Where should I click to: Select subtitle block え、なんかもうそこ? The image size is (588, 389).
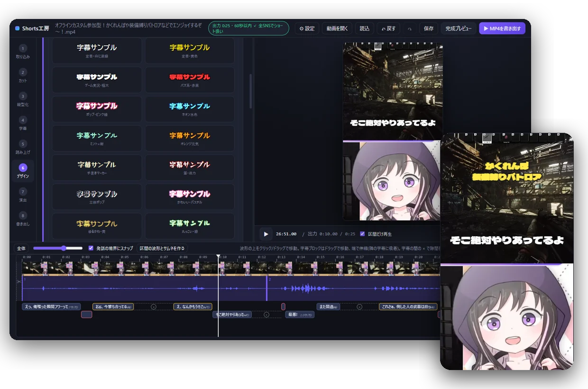(x=193, y=307)
